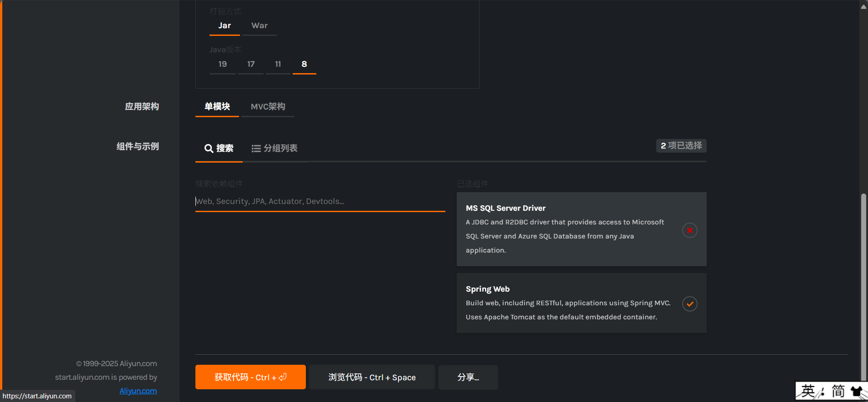868x402 pixels.
Task: Click the IME shirt skin icon
Action: coord(857,391)
